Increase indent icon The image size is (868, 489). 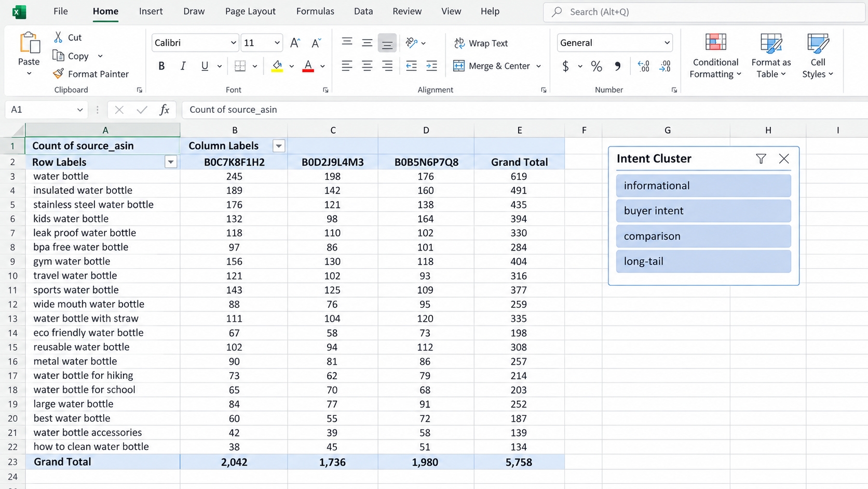tap(431, 66)
